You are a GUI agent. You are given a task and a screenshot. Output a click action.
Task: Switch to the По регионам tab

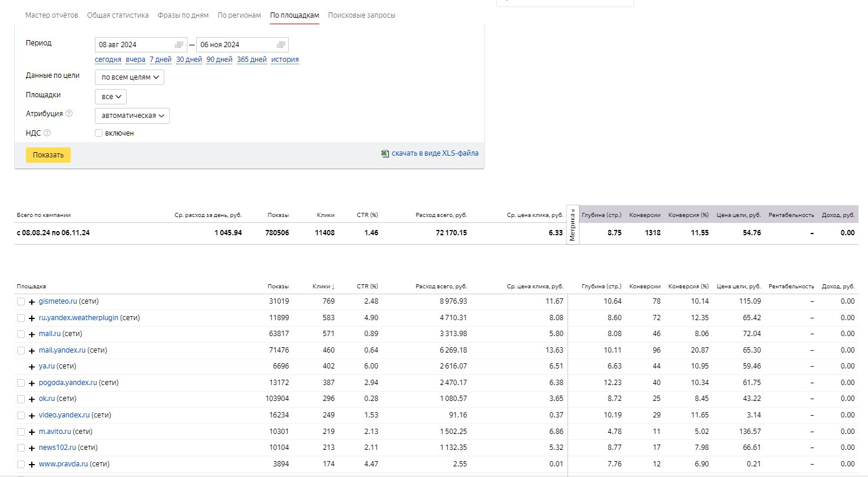[239, 15]
